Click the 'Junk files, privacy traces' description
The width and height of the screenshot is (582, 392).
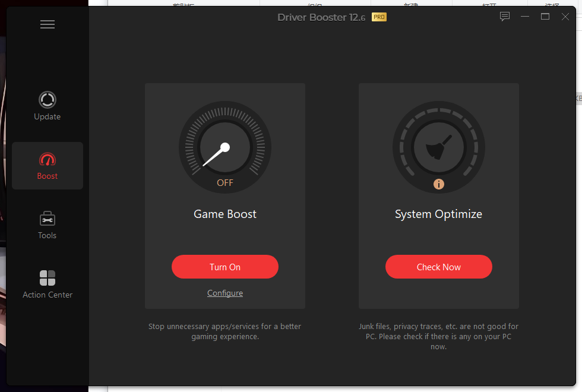[438, 336]
